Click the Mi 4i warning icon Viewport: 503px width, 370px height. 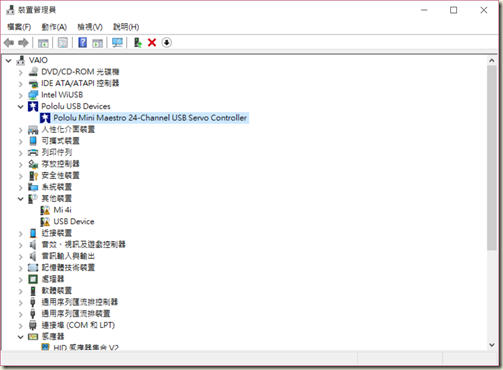45,210
